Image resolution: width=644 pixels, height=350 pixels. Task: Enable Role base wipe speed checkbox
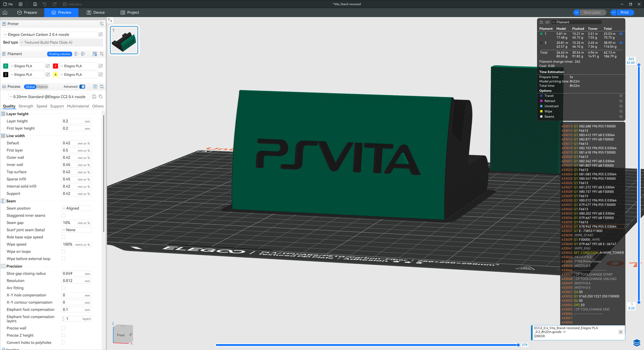[x=63, y=237]
